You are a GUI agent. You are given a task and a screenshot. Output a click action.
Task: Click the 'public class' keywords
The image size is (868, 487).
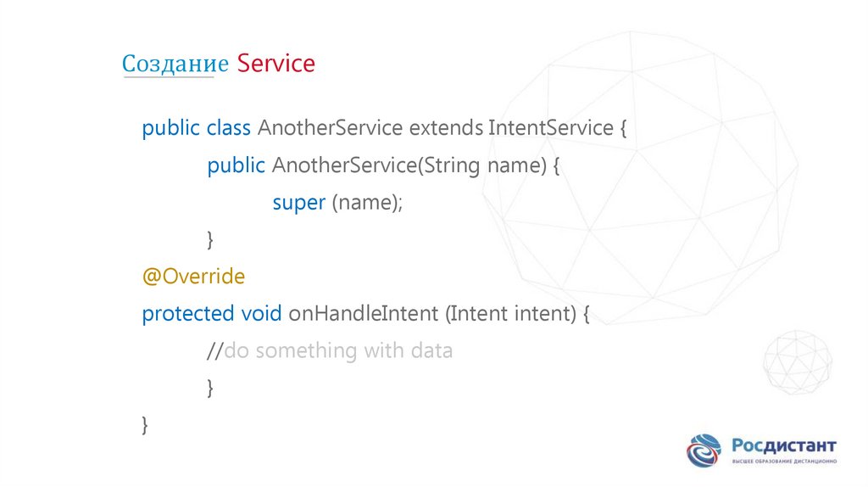point(196,128)
